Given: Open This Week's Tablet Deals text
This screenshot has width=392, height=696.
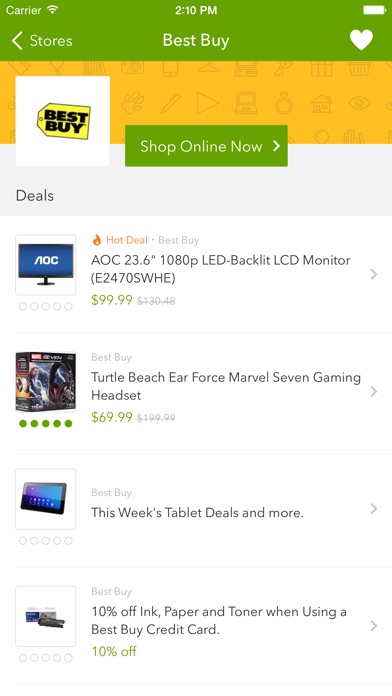Looking at the screenshot, I should tap(197, 513).
